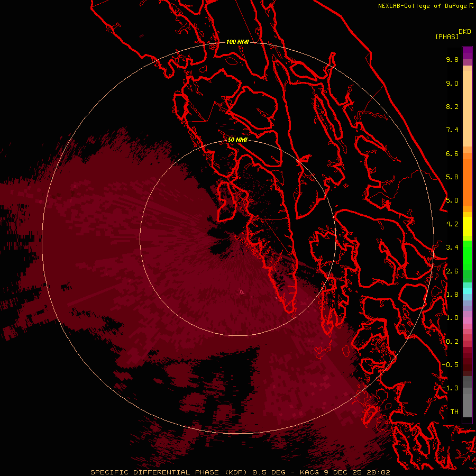This screenshot has width=476, height=476.
Task: Click the 50 NMI range ring label
Action: pos(237,140)
